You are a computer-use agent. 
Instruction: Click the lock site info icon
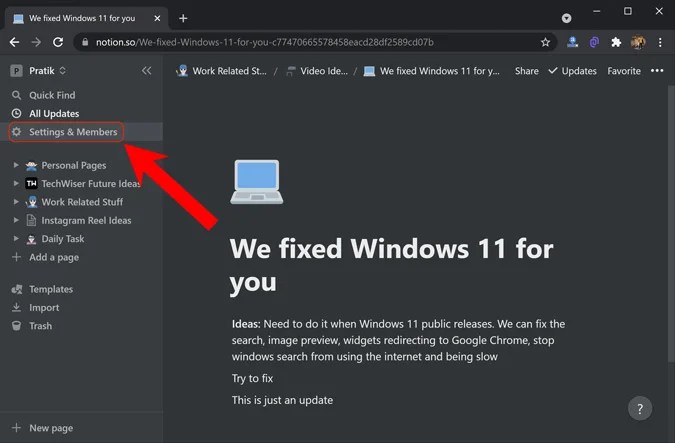click(85, 42)
